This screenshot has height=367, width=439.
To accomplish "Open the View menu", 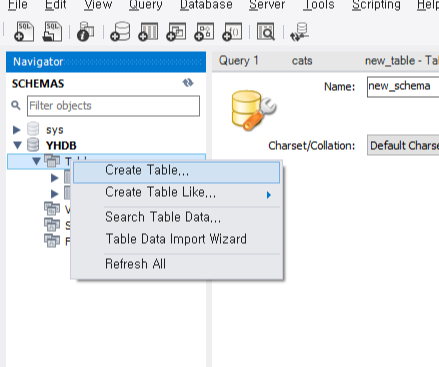I will click(x=98, y=5).
